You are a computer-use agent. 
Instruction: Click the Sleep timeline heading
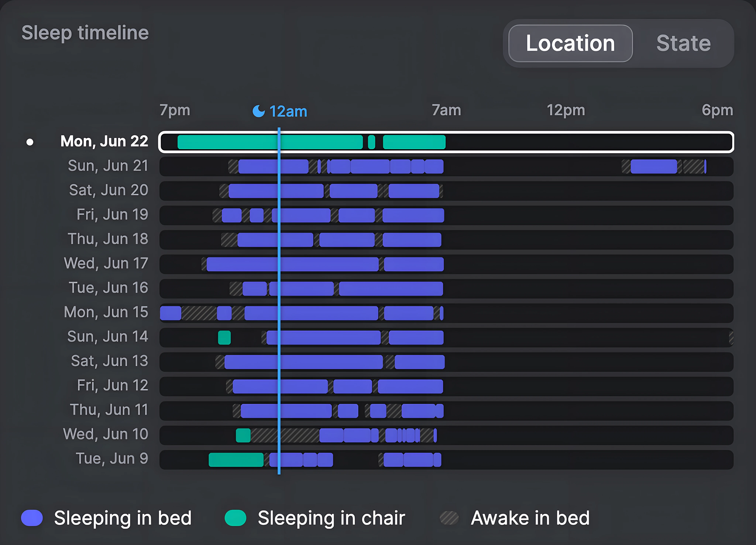click(85, 33)
